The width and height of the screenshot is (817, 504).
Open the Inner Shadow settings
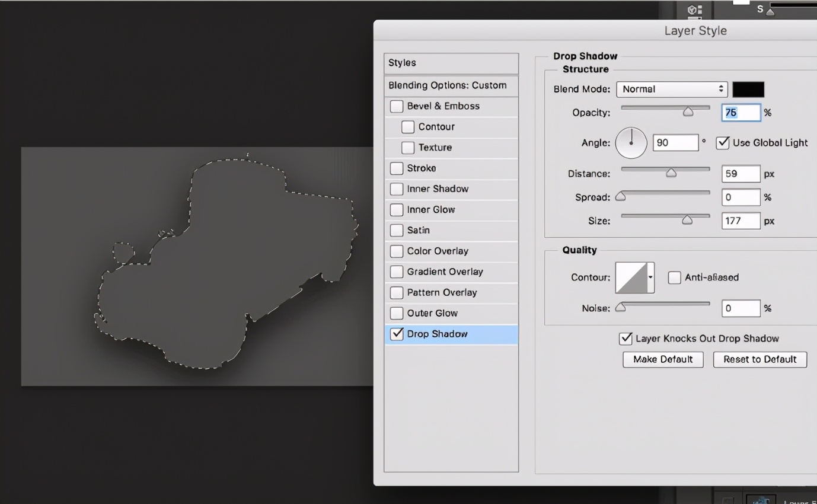click(438, 189)
